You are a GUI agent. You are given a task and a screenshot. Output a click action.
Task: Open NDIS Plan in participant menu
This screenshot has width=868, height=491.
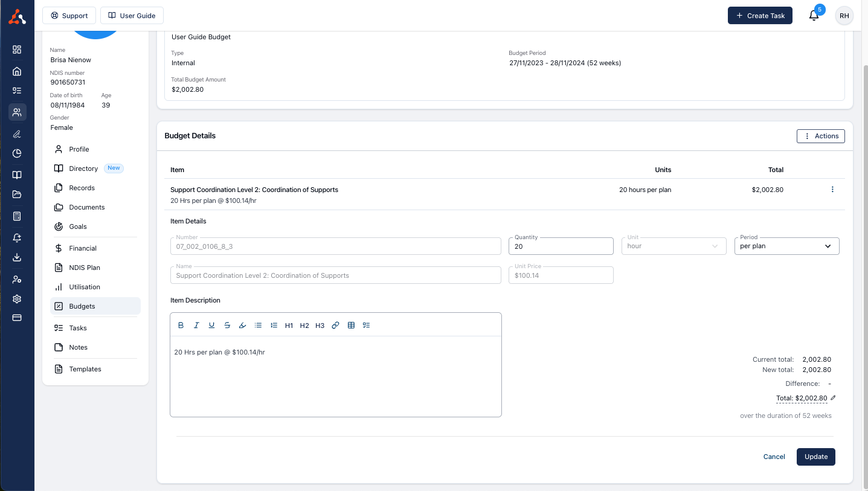(95, 268)
